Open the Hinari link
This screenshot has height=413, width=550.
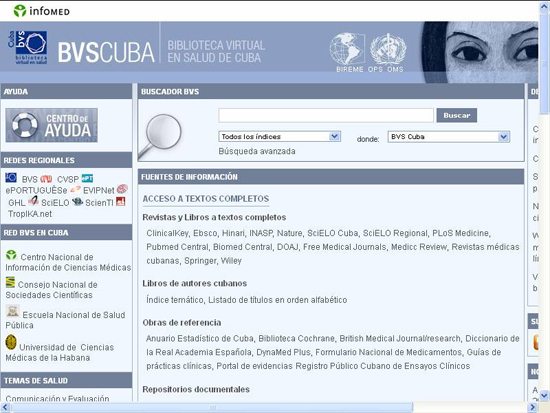233,233
